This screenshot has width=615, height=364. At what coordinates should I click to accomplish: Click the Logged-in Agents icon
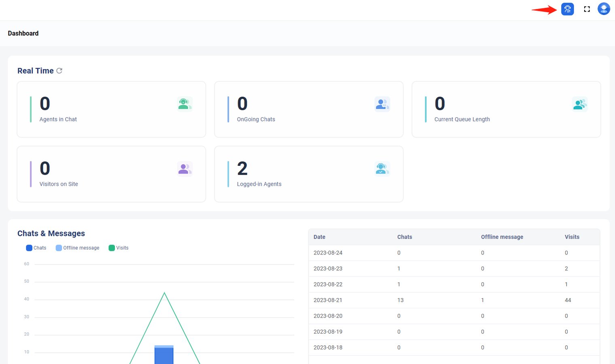click(x=382, y=169)
